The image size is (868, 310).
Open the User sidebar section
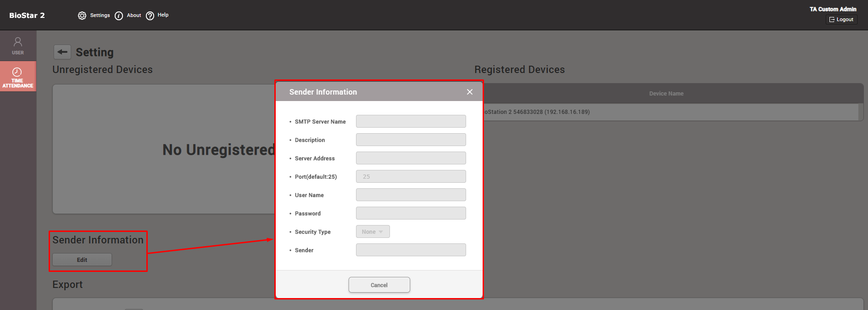[18, 46]
